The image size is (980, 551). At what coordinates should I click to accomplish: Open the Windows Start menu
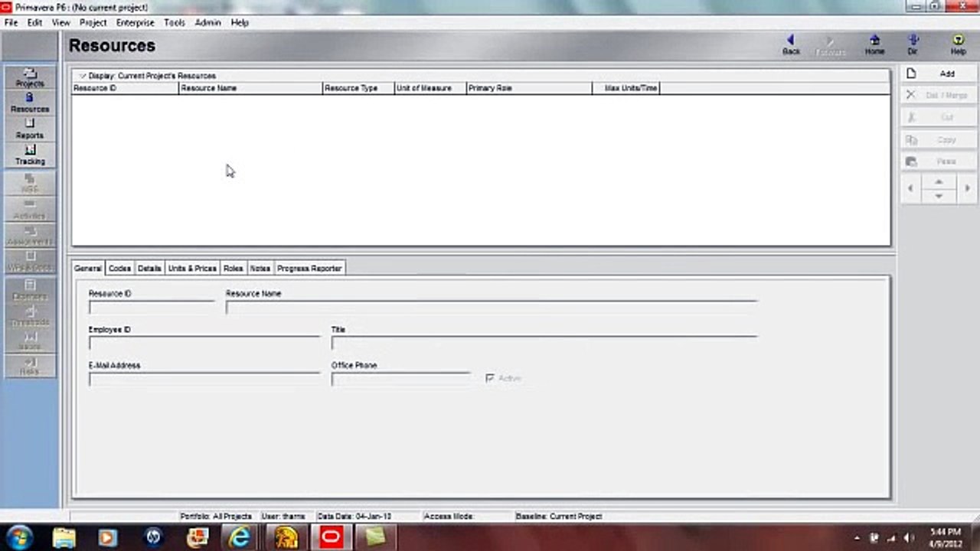coord(18,537)
